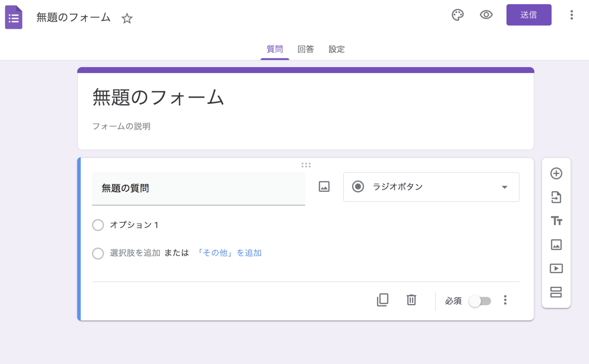Add a title and description via Tt icon
This screenshot has height=364, width=589.
tap(556, 221)
